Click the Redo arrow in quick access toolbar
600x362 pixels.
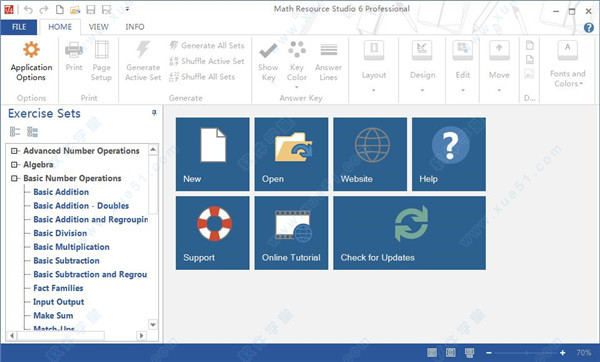(44, 10)
